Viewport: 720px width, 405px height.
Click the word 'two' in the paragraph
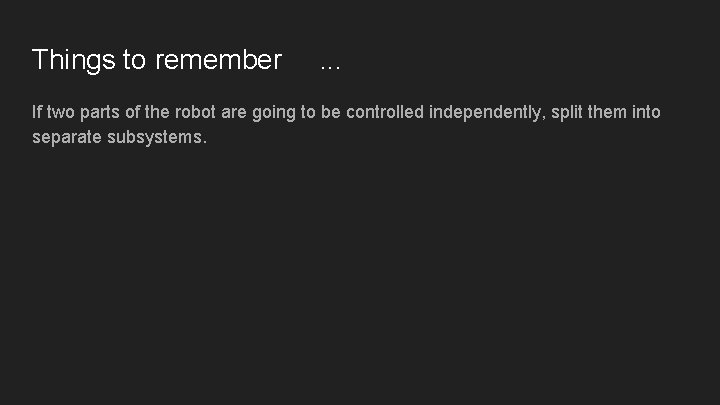[x=61, y=112]
